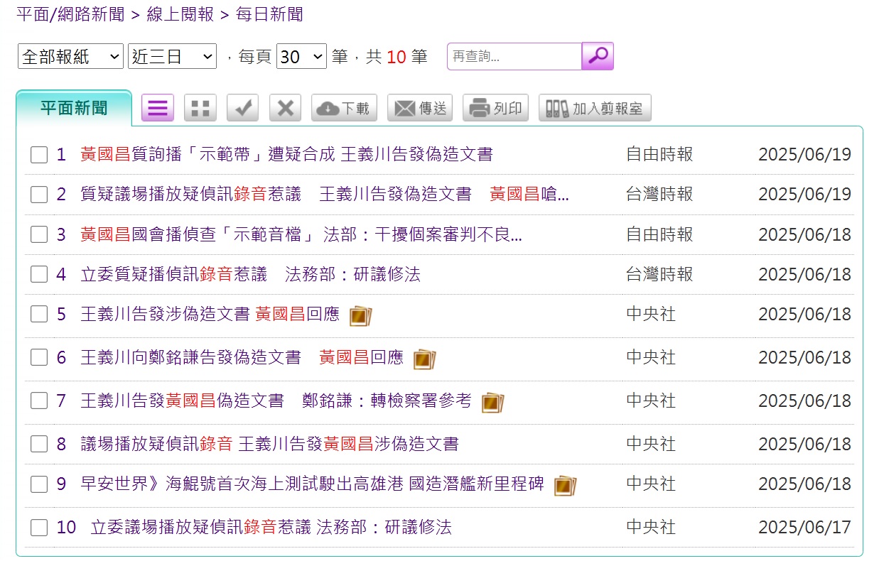The height and width of the screenshot is (588, 879).
Task: Select the 平面新聞 tab
Action: point(74,108)
